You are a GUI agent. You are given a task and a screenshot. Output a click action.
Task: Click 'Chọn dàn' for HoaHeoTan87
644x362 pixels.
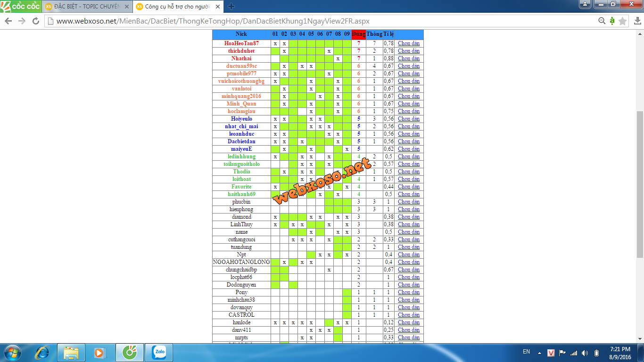click(409, 43)
